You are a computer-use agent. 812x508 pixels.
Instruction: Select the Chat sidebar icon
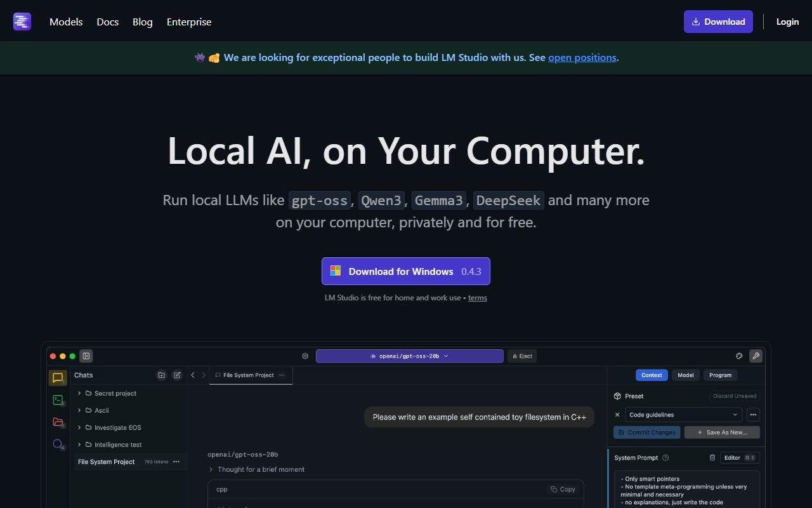click(58, 377)
